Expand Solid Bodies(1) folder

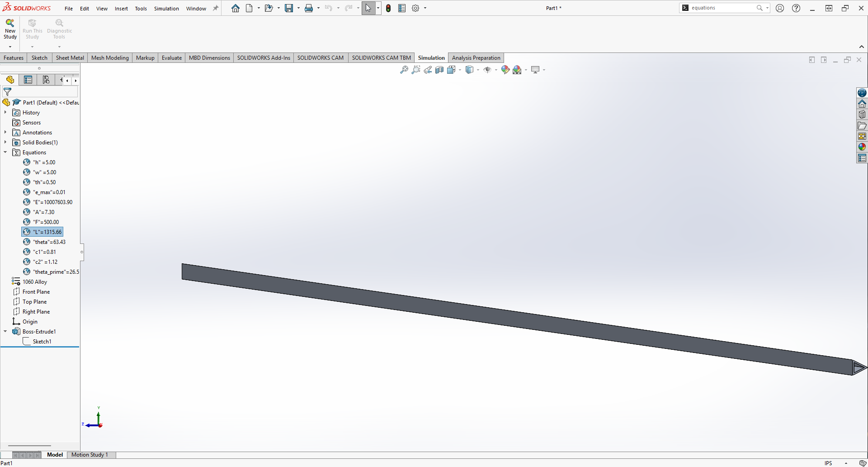click(5, 143)
